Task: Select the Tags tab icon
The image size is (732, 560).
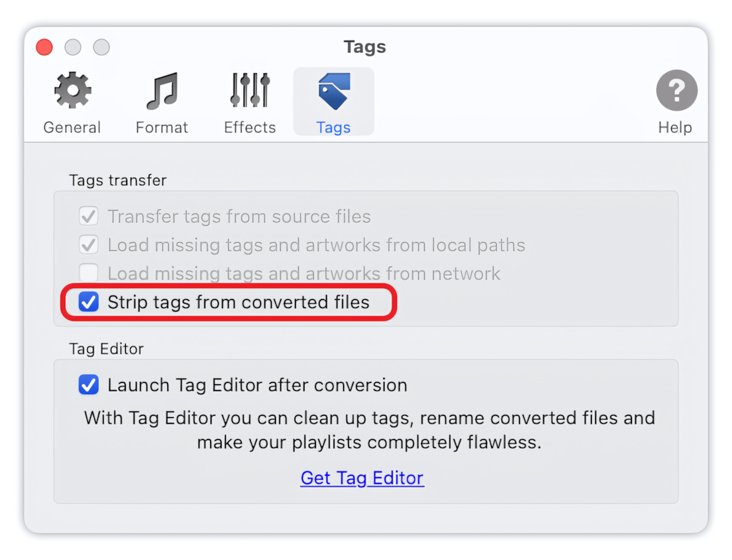Action: click(x=334, y=91)
